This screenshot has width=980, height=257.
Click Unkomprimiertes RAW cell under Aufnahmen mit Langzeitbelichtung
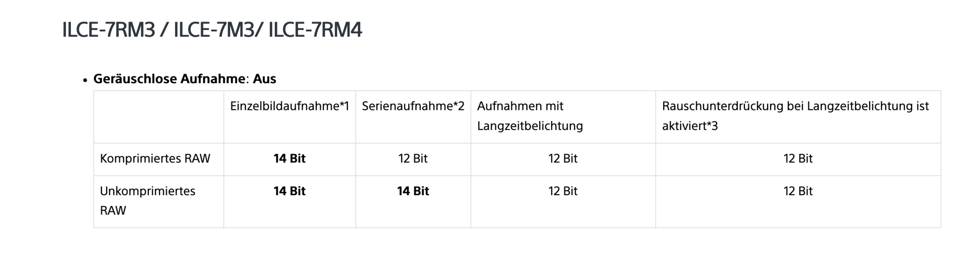click(563, 192)
